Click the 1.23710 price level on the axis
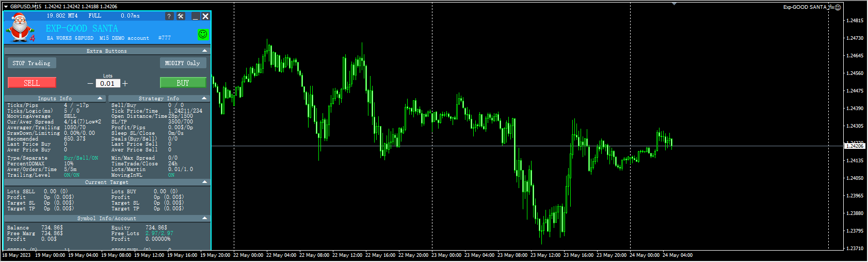The height and width of the screenshot is (262, 868). click(855, 249)
